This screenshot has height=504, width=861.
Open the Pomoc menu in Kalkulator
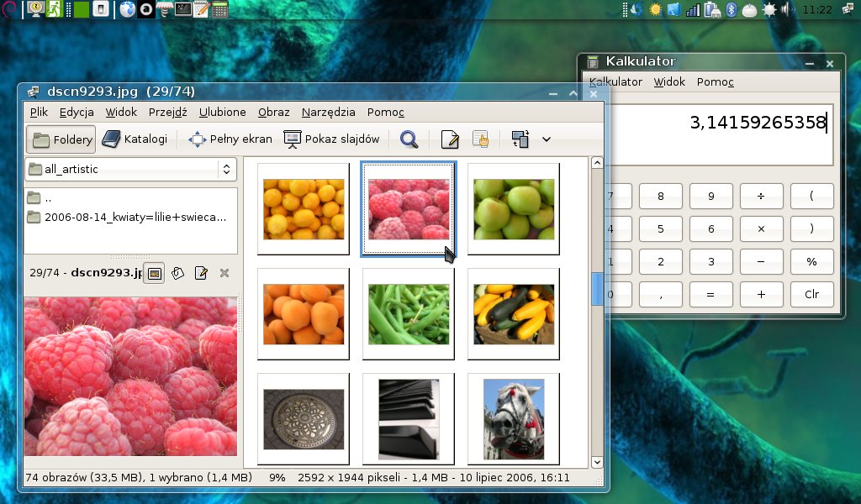point(715,82)
